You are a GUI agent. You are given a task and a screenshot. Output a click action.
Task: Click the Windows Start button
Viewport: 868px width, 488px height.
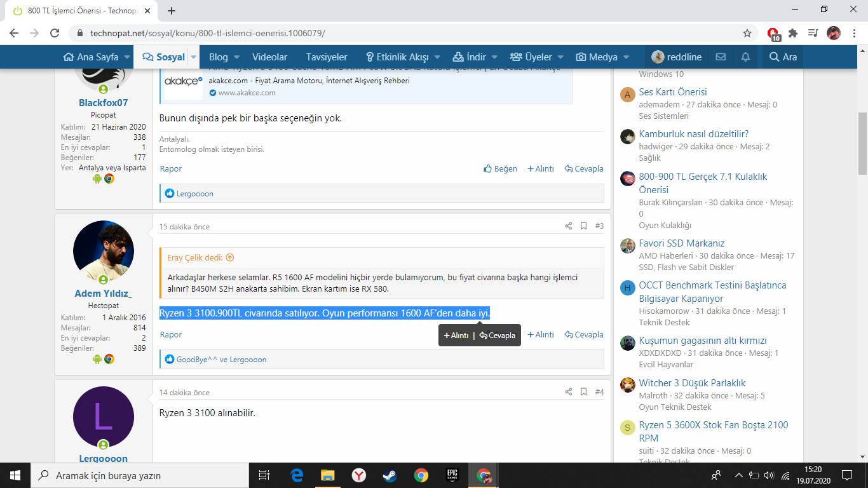tap(15, 475)
